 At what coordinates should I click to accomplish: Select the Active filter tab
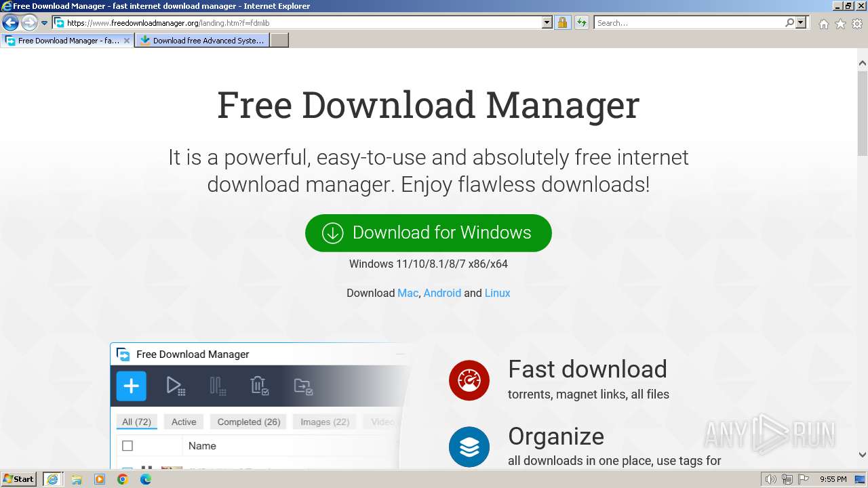(184, 422)
